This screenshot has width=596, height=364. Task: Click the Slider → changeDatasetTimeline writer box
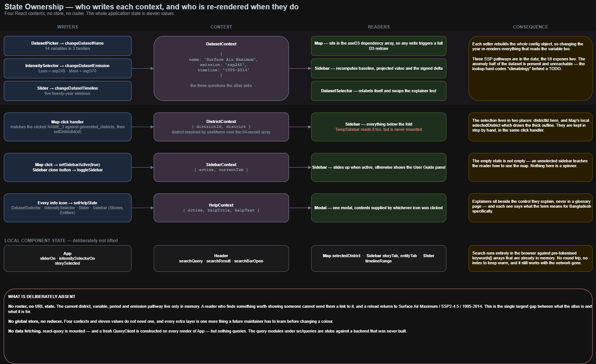[67, 91]
